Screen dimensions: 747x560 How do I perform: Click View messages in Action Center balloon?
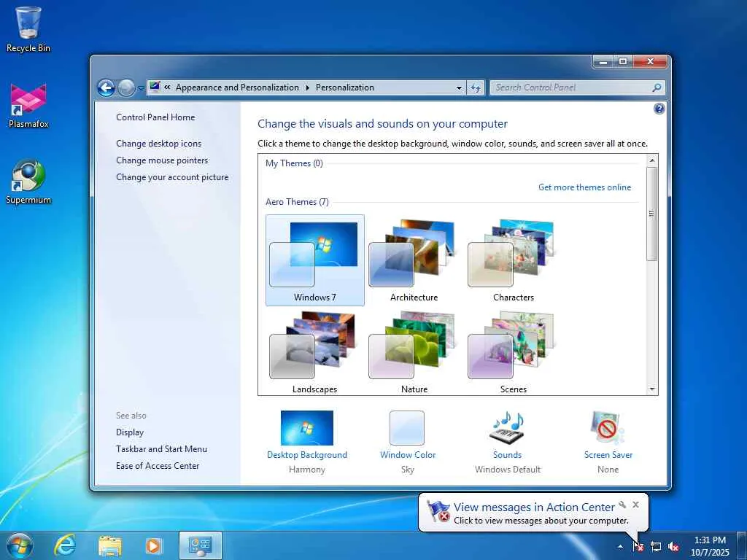(x=533, y=507)
